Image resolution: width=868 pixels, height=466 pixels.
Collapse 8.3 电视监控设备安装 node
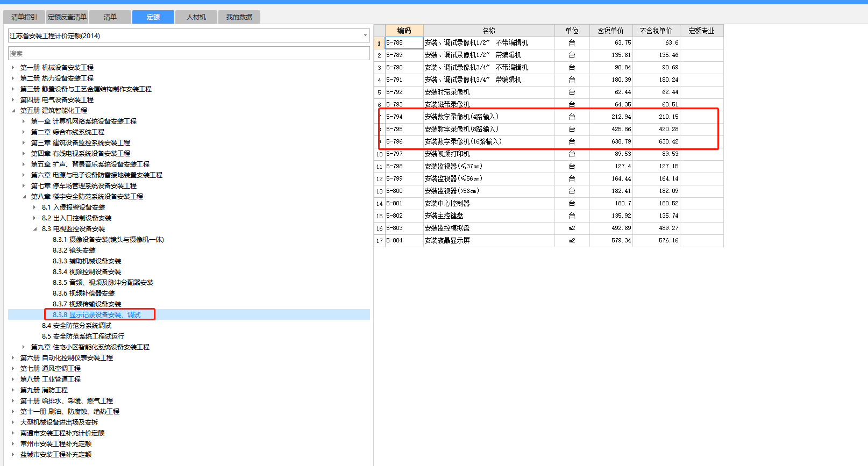[x=34, y=229]
